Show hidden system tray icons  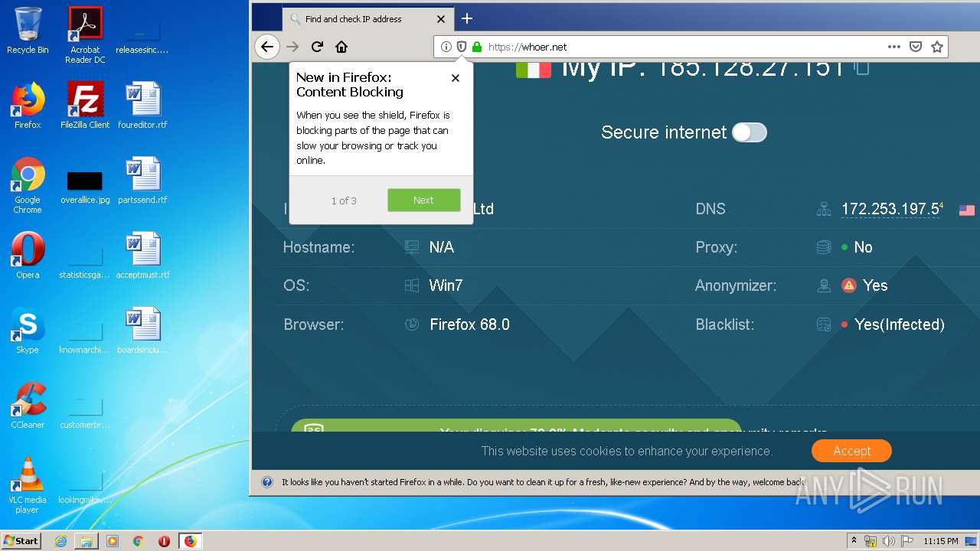854,540
